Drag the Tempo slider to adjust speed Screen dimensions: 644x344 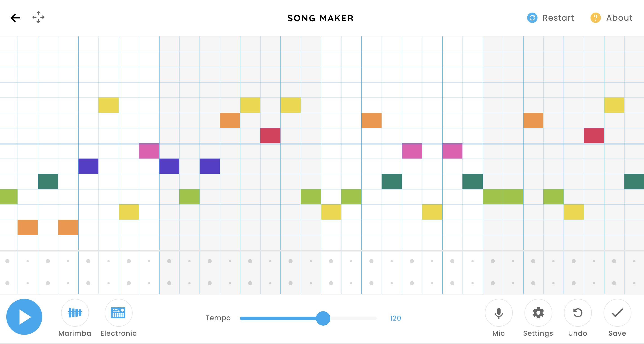point(323,318)
